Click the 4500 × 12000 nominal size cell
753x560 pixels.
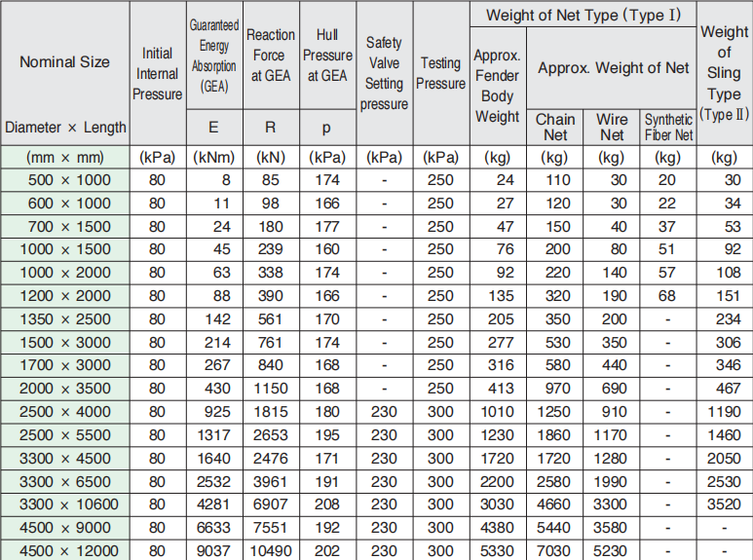[x=64, y=551]
